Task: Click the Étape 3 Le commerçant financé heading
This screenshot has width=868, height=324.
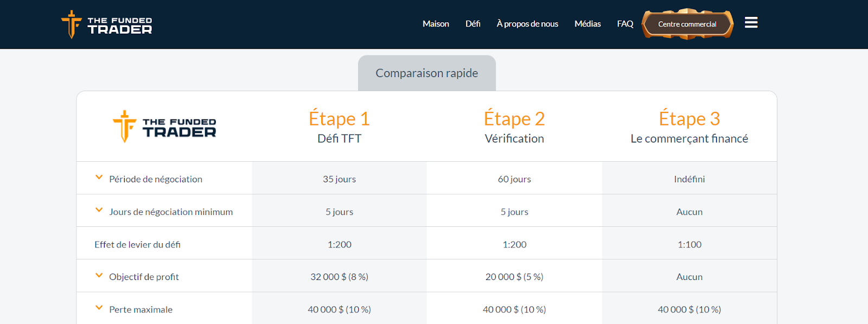Action: pos(690,126)
